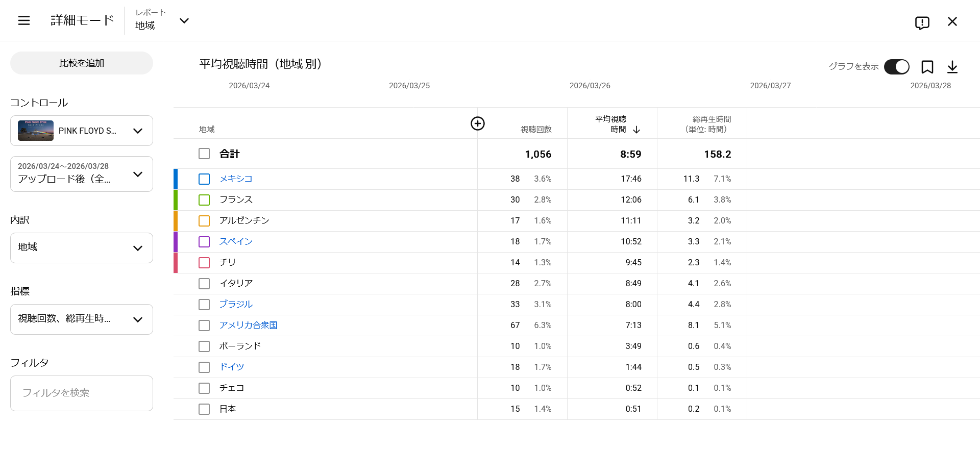
Task: Open the アメリカ合衆国 region link
Action: coord(248,325)
